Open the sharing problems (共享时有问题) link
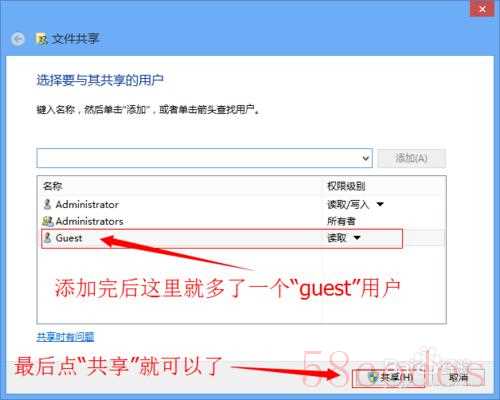Screen dimensions: 500x400 [x=65, y=337]
